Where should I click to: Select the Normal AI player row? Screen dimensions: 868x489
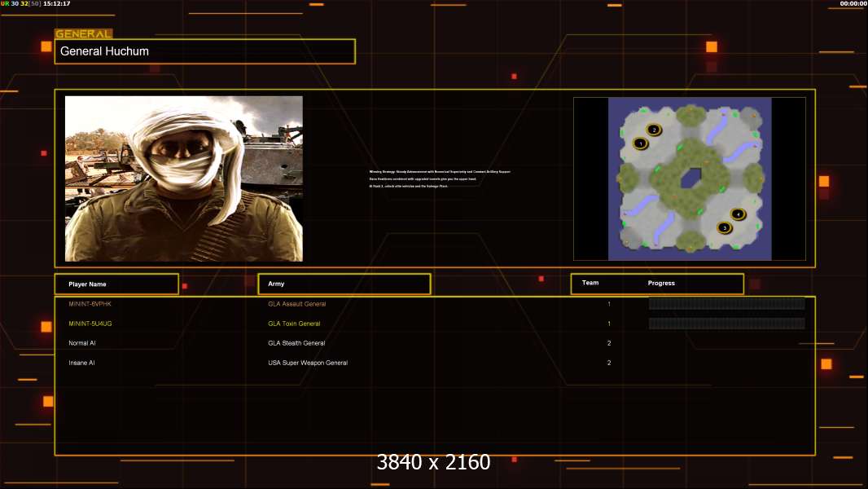coord(435,343)
